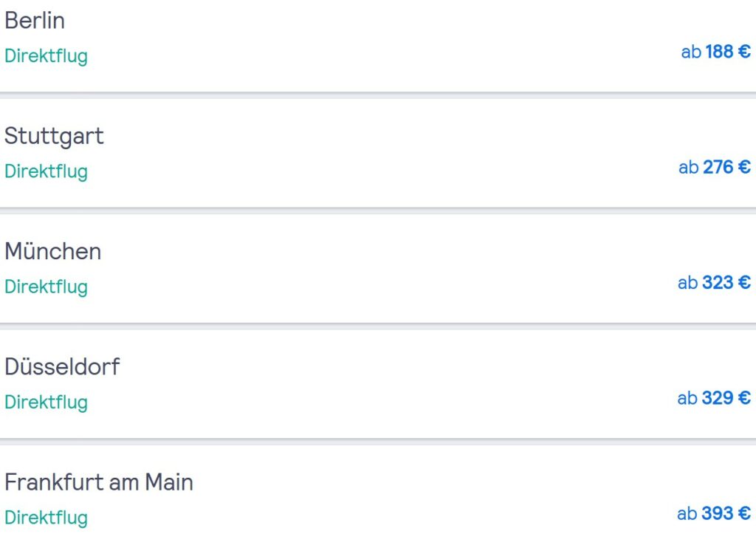Image resolution: width=756 pixels, height=534 pixels.
Task: Click Direktflug label under München
Action: [x=47, y=287]
